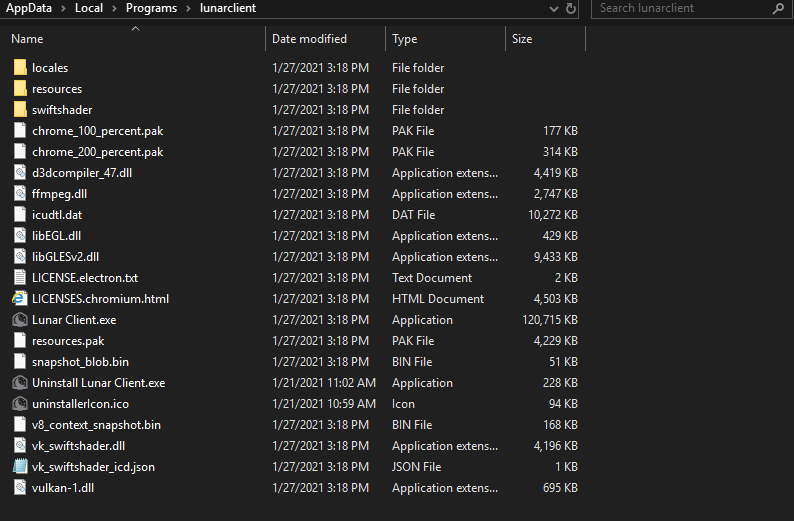Sort files by the Type column
The height and width of the screenshot is (521, 794).
click(405, 39)
